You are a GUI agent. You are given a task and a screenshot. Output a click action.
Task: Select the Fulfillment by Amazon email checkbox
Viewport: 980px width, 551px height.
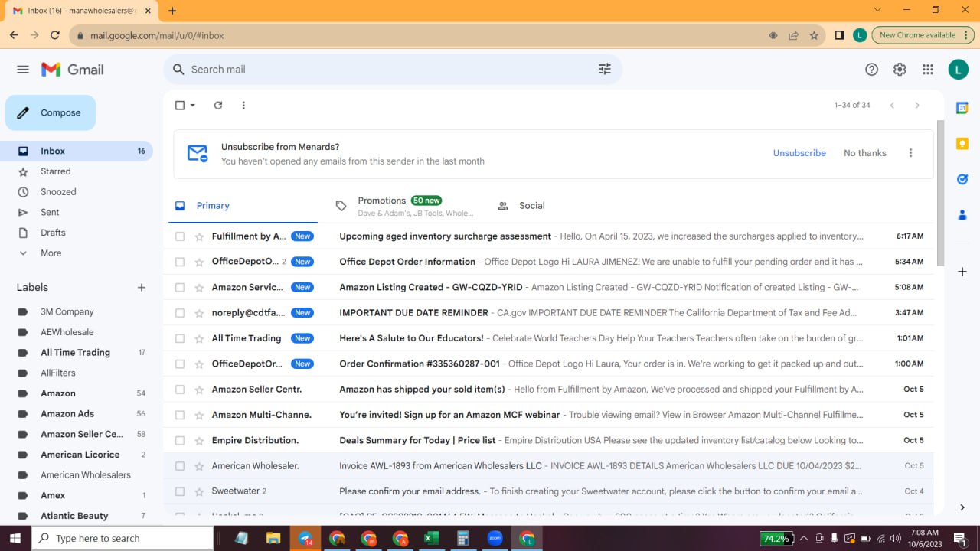(180, 236)
